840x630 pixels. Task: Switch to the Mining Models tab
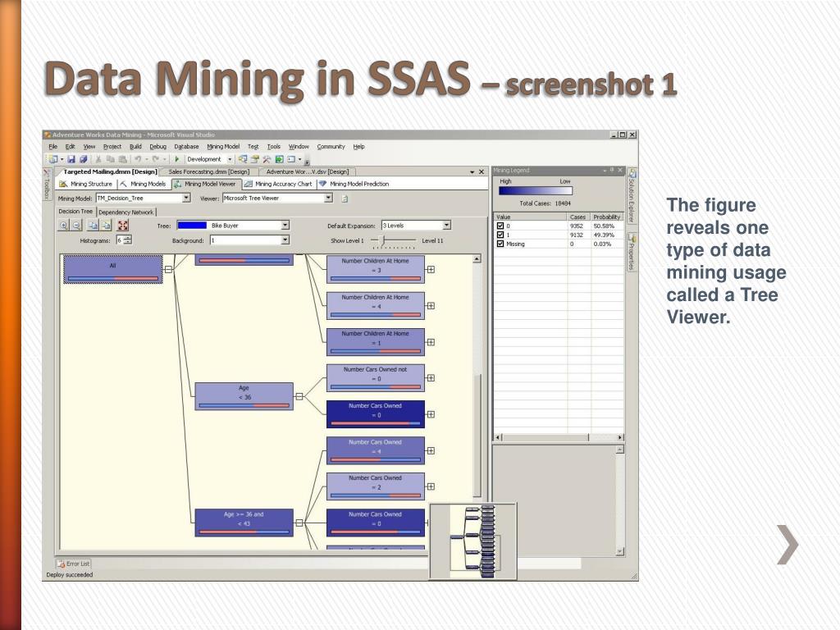point(143,184)
